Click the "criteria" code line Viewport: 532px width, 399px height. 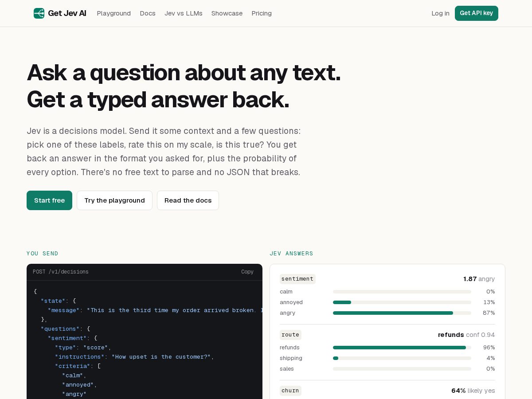(78, 366)
